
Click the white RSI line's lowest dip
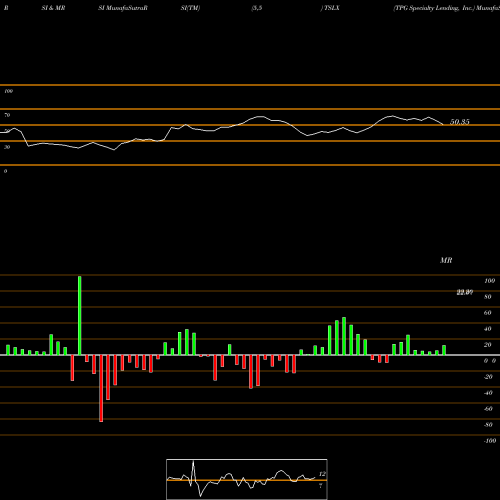point(114,150)
